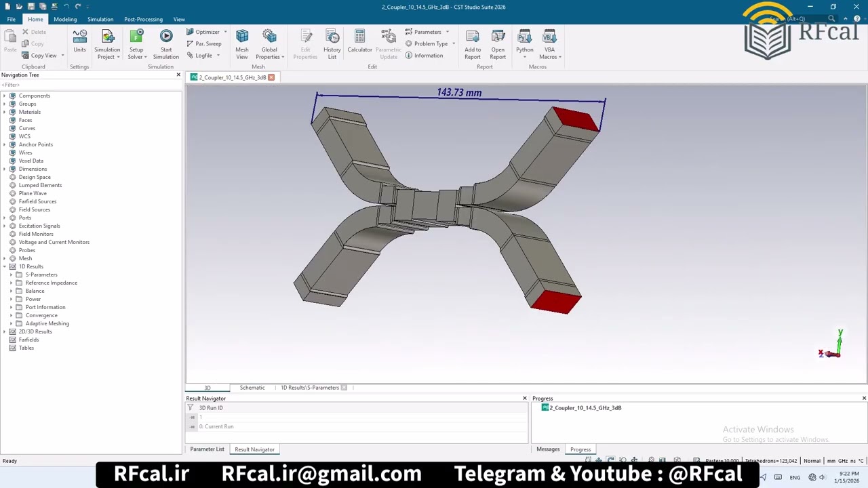This screenshot has height=488, width=868.
Task: Click the 143.73 mm dimension label
Action: coord(459,92)
